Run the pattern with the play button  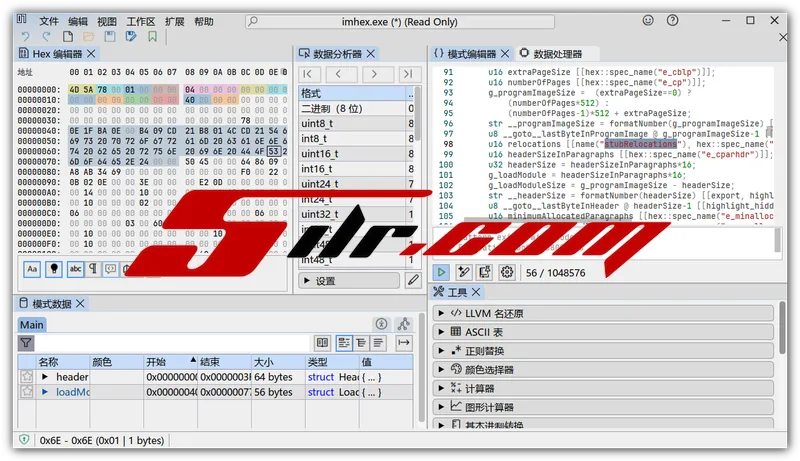tap(441, 272)
